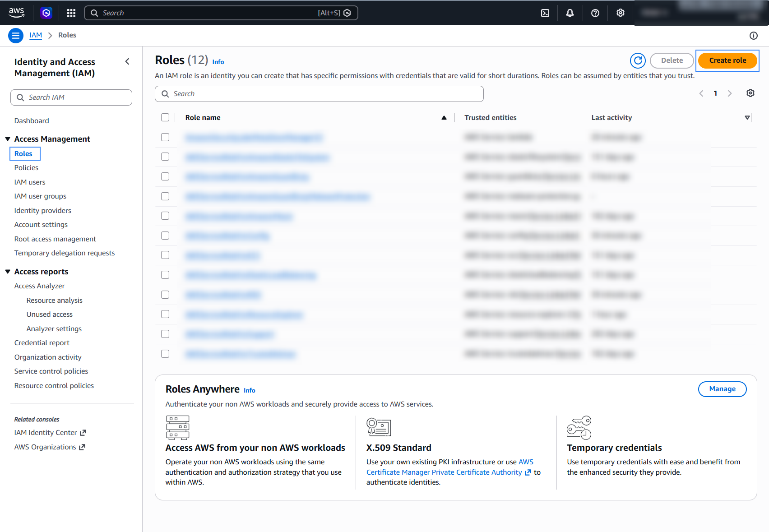Collapse the Access Management section
The width and height of the screenshot is (769, 532).
[x=8, y=139]
